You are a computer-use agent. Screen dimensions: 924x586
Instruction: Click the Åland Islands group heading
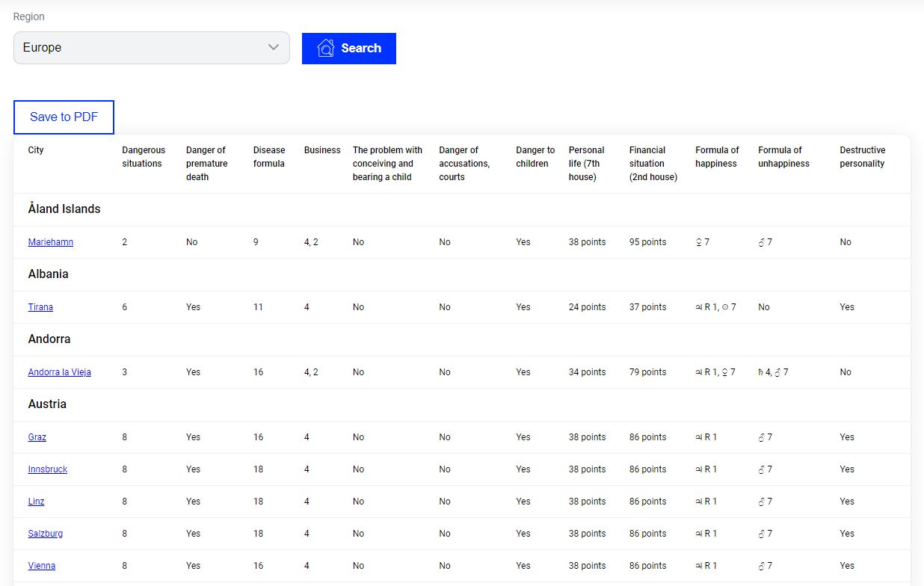pos(64,209)
